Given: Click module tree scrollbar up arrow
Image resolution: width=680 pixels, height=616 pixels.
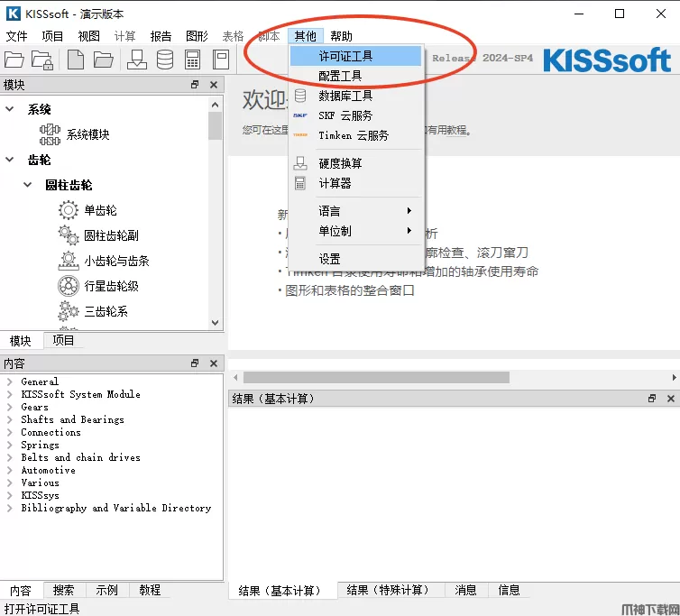Looking at the screenshot, I should coord(216,105).
